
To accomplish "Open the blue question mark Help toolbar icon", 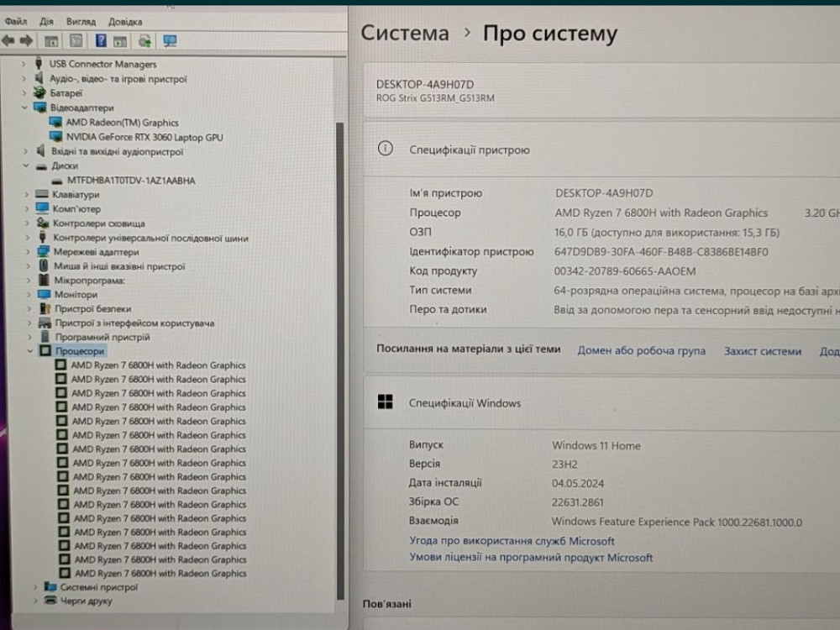I will click(x=101, y=40).
